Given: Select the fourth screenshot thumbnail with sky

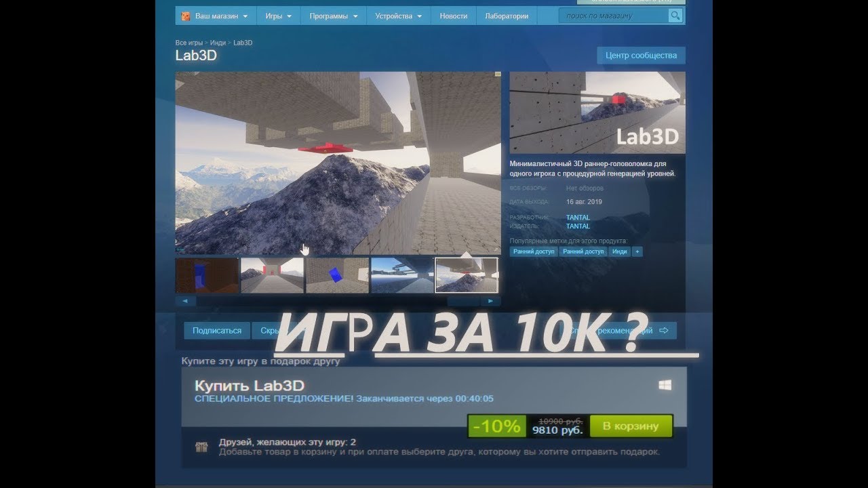Looking at the screenshot, I should pyautogui.click(x=402, y=275).
